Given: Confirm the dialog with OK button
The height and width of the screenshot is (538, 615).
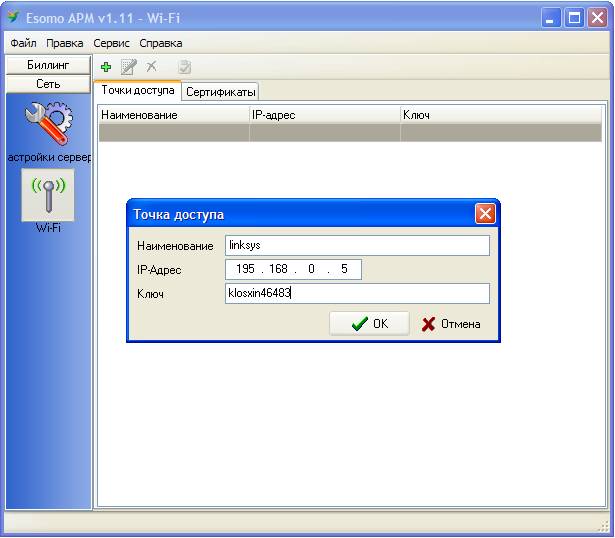Looking at the screenshot, I should [369, 324].
